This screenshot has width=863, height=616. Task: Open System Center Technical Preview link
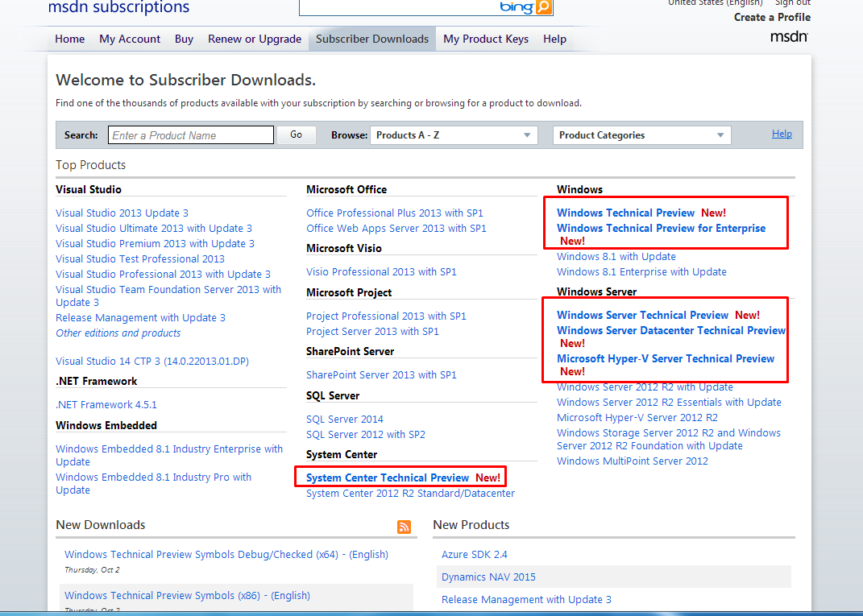388,478
